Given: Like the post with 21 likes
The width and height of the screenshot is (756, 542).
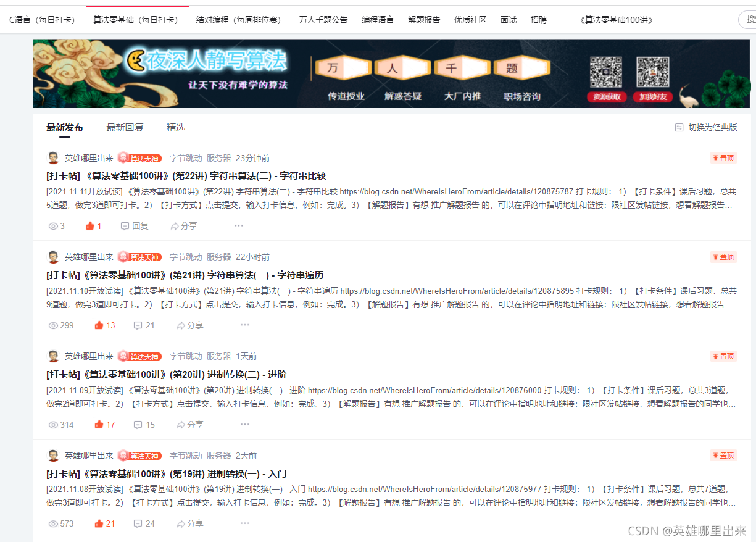Looking at the screenshot, I should click(x=105, y=523).
